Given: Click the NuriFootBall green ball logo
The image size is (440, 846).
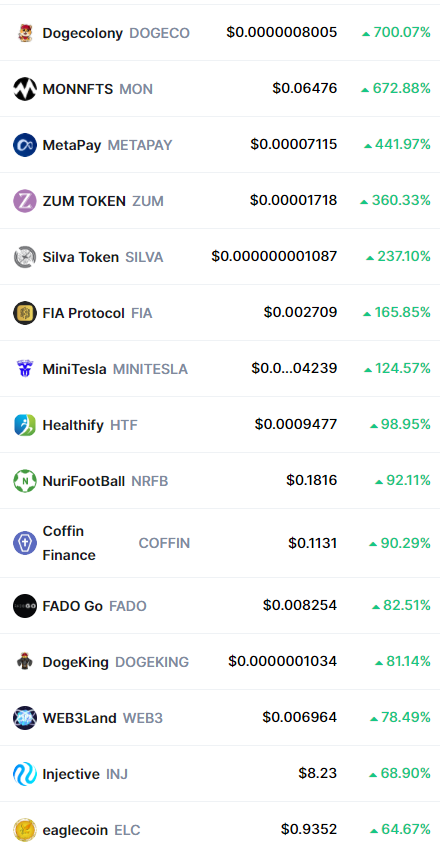Looking at the screenshot, I should point(25,481).
